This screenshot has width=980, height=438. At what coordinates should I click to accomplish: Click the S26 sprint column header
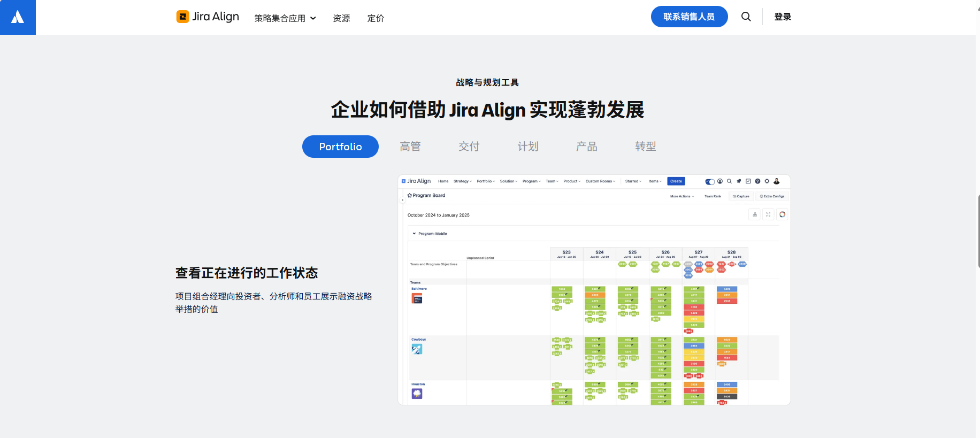click(665, 254)
